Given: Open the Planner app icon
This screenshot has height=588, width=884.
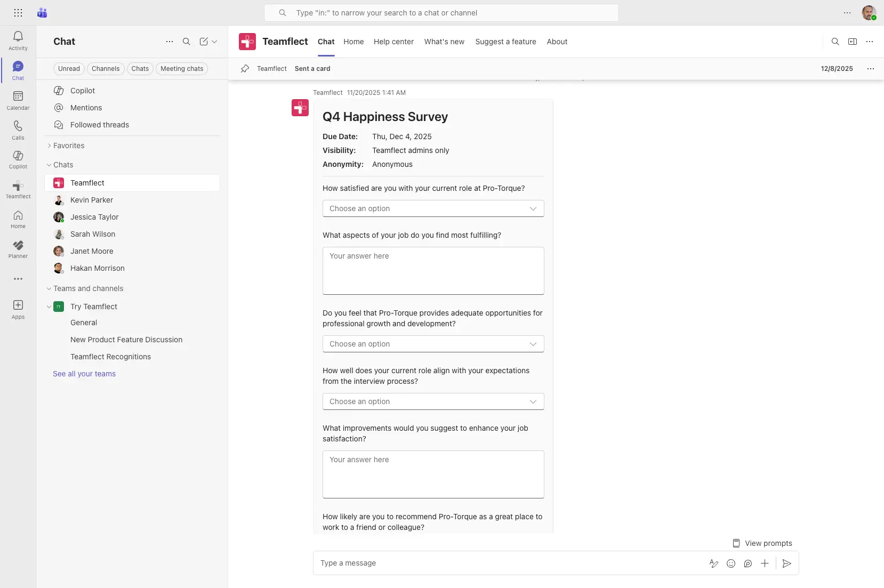Looking at the screenshot, I should click(x=18, y=249).
